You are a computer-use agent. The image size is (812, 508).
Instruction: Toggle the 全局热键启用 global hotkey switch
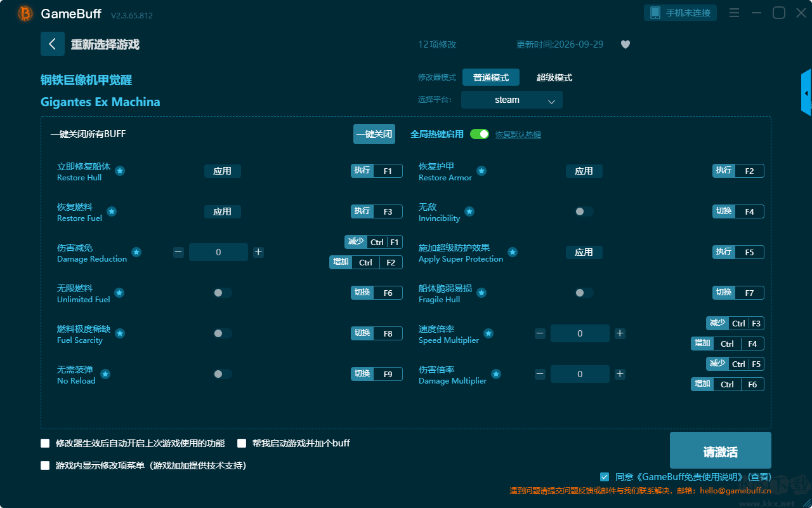pyautogui.click(x=480, y=134)
